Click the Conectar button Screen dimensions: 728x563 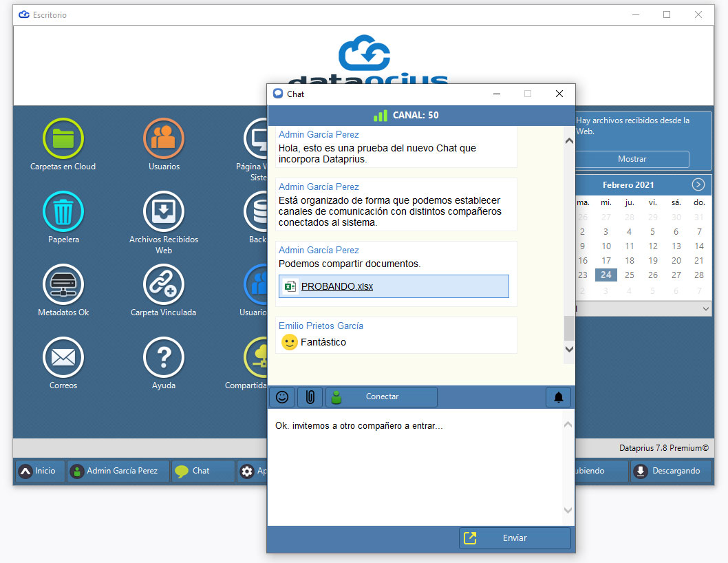[x=381, y=396]
